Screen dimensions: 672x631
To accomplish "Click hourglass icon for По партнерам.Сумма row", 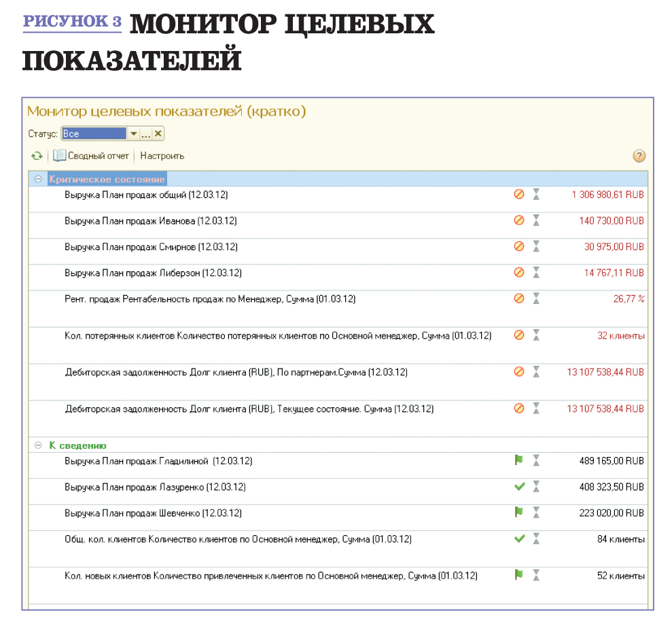I will point(536,371).
